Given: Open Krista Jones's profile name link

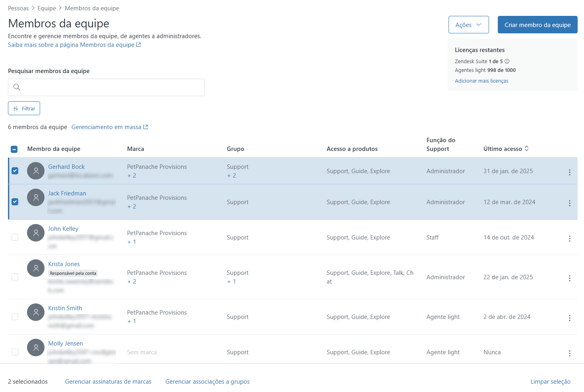Looking at the screenshot, I should pos(64,264).
